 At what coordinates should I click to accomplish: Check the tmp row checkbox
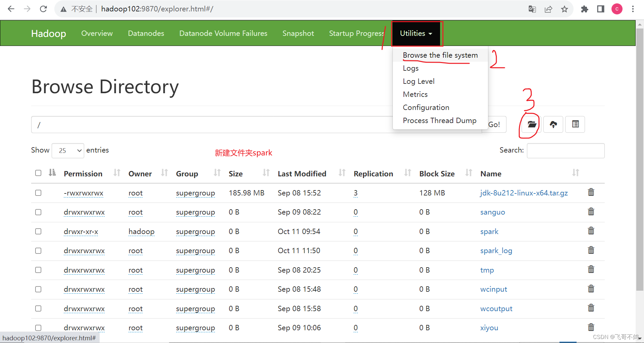click(38, 270)
